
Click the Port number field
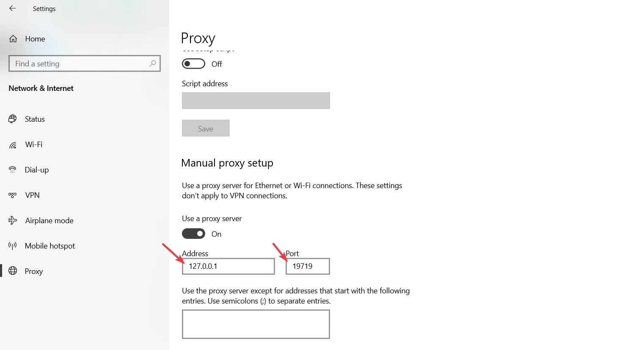coord(308,266)
